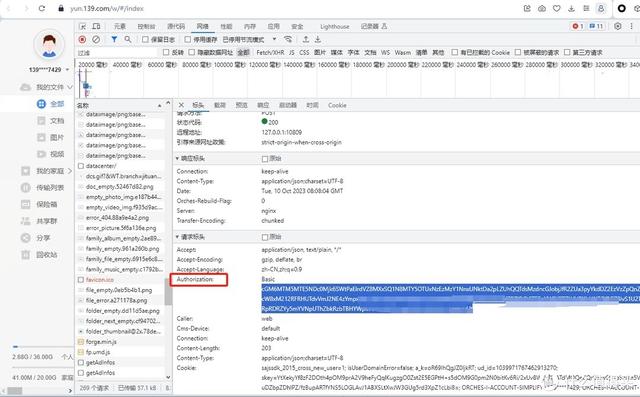Enable 停用缓存 disable cache checkbox
Image resolution: width=640 pixels, height=397 pixels.
[x=187, y=40]
